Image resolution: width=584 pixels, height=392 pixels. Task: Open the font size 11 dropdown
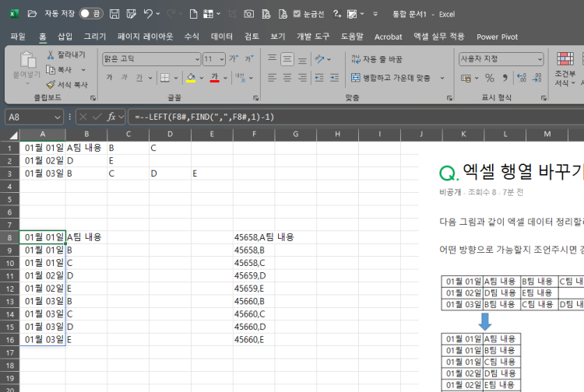pyautogui.click(x=222, y=59)
